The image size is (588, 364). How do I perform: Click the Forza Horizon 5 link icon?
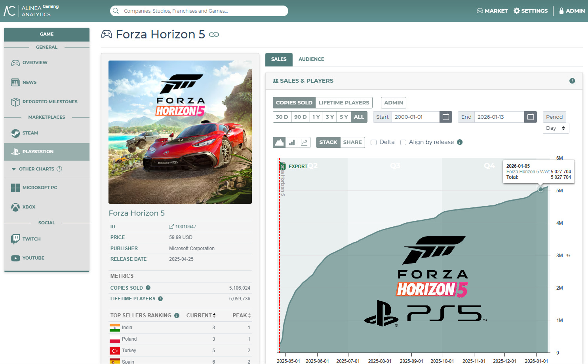214,35
